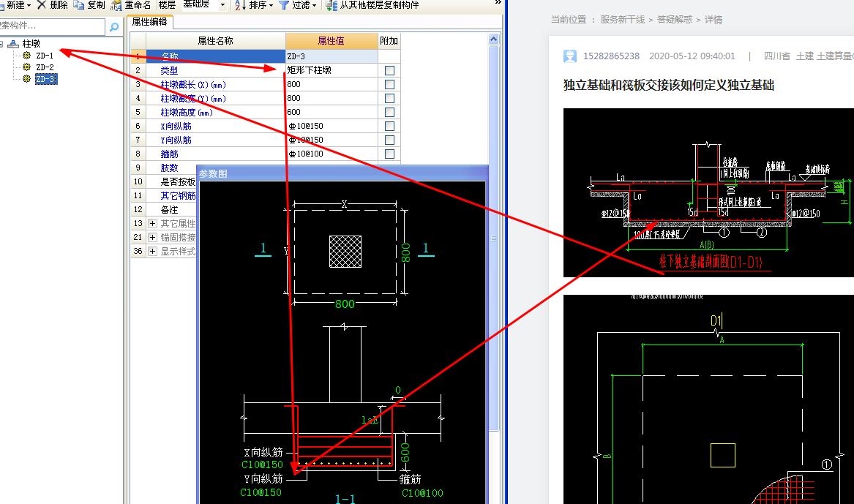
Task: Click the 柱墩高度 value 600
Action: pos(332,112)
